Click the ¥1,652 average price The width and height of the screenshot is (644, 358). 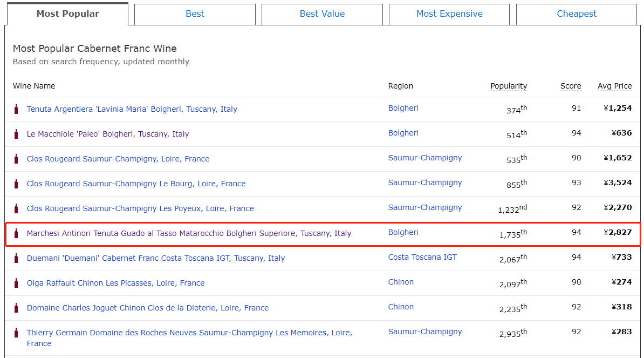pos(618,158)
